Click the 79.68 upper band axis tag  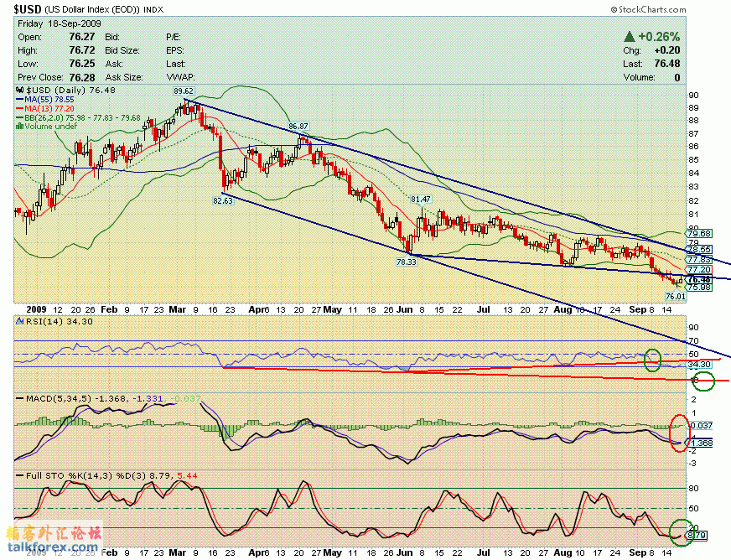[699, 233]
